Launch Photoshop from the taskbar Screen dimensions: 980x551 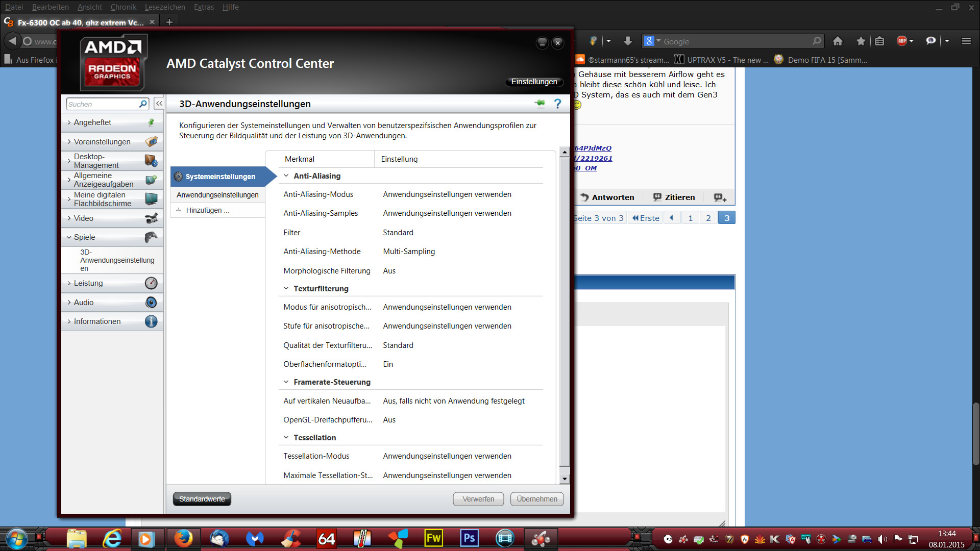(469, 538)
